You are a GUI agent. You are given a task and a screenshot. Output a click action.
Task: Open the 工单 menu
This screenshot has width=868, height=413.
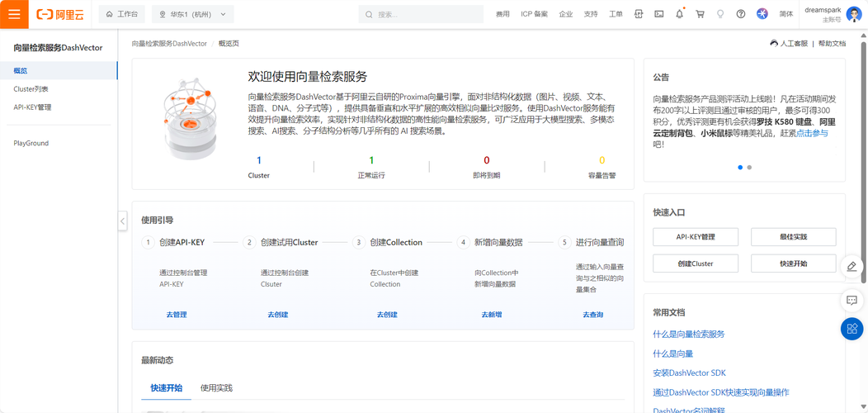(x=616, y=14)
